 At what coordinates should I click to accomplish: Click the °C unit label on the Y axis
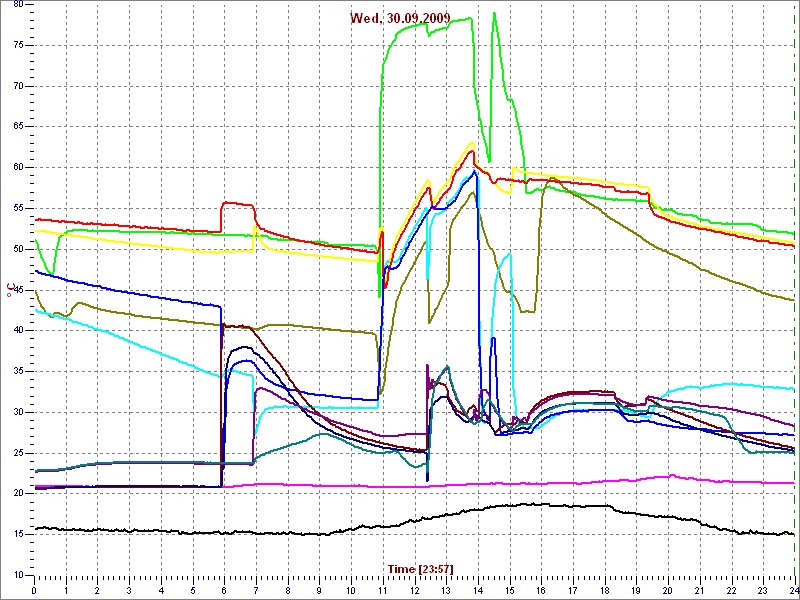point(9,290)
